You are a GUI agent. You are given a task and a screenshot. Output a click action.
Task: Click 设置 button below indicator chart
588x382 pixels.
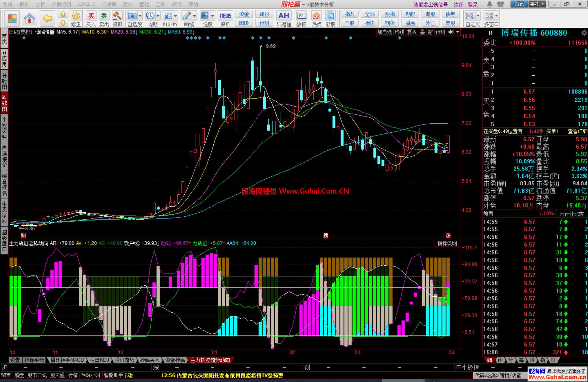15,360
